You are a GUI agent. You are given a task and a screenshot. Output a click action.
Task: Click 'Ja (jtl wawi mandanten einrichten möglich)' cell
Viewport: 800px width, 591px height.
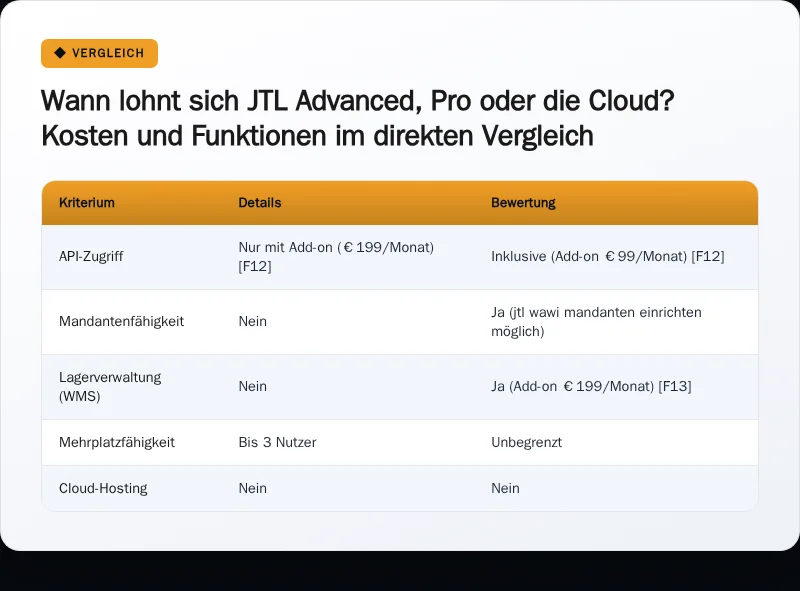[x=596, y=322]
